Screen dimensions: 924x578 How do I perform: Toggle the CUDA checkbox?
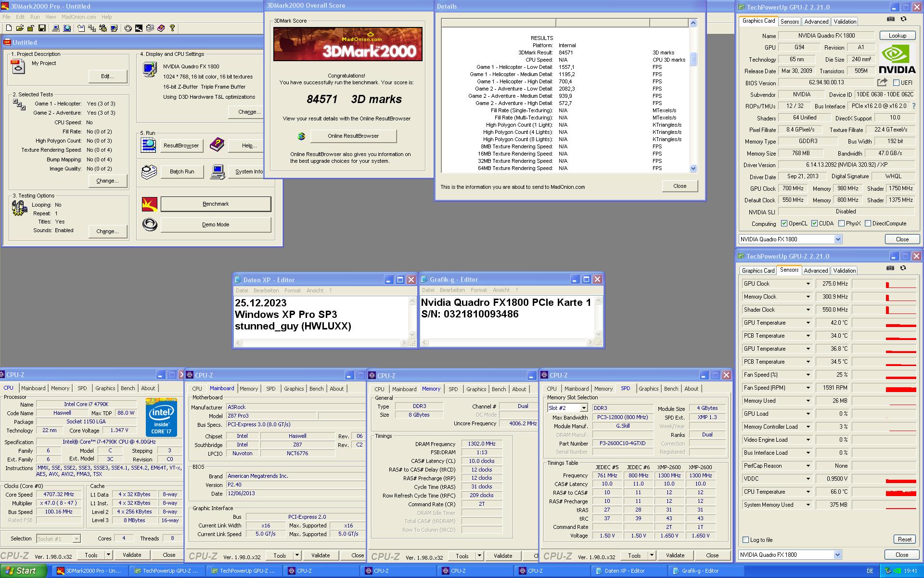click(x=814, y=223)
